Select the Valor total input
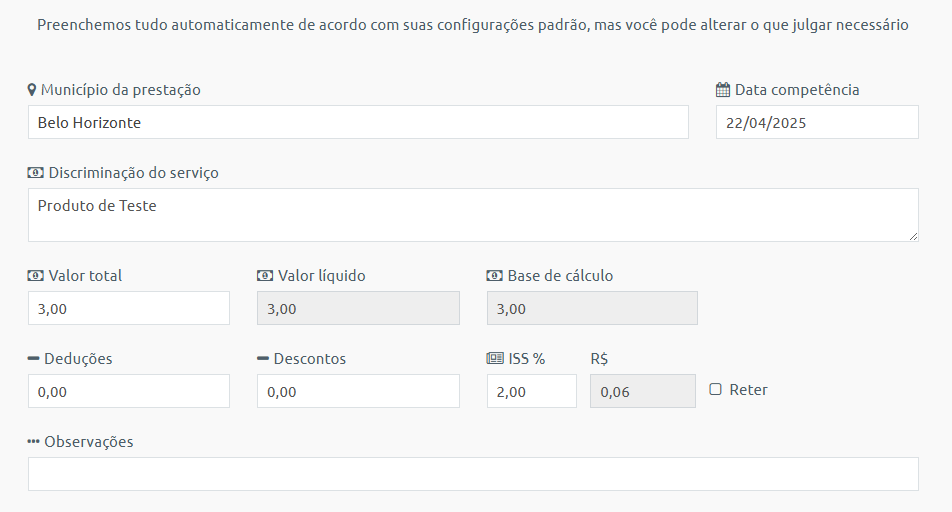 point(129,308)
